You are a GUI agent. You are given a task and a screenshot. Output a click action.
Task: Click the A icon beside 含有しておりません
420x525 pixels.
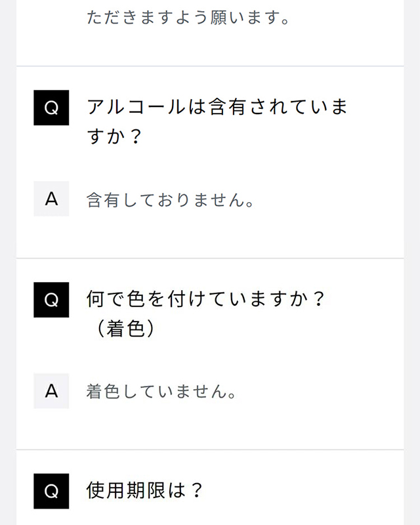(x=51, y=199)
